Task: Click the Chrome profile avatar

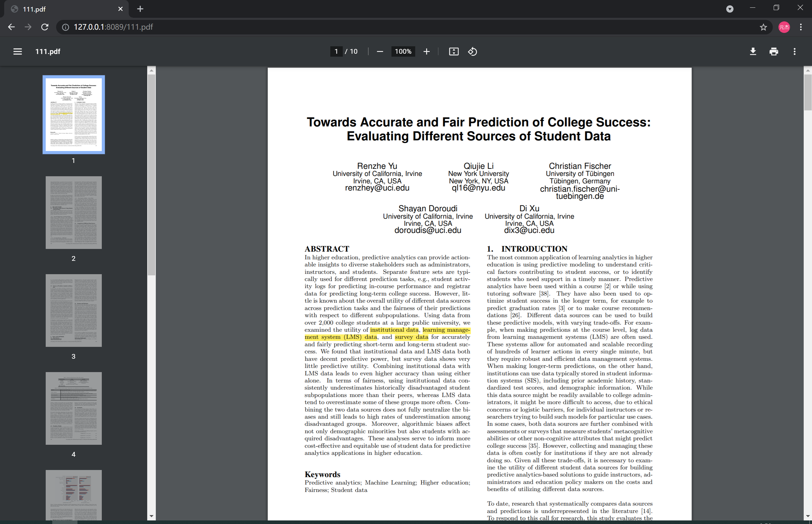Action: pos(784,27)
